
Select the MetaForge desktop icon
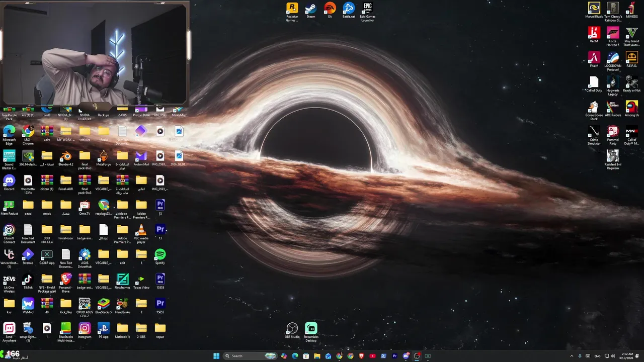point(103,158)
